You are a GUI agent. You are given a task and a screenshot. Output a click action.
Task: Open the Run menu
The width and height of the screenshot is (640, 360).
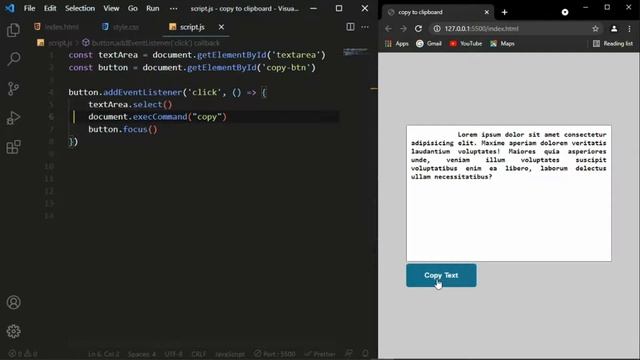pos(153,8)
